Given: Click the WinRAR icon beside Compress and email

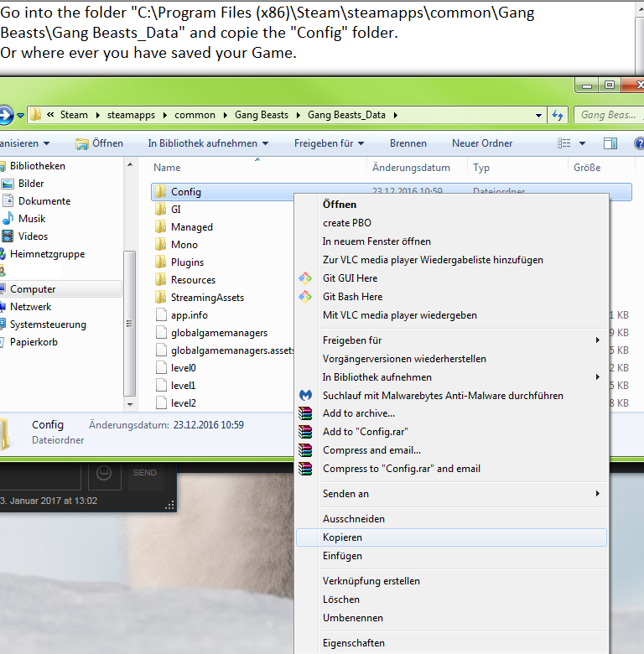Looking at the screenshot, I should coord(305,450).
